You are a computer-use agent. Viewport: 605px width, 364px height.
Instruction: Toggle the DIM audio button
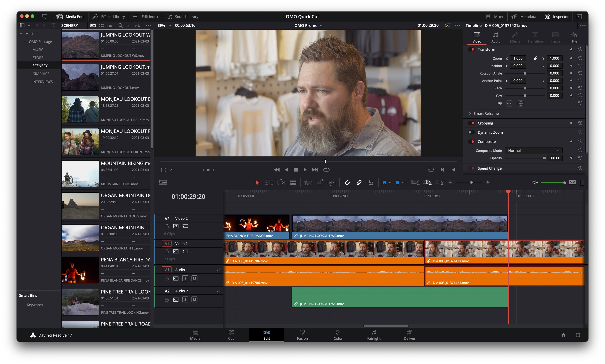tap(572, 182)
